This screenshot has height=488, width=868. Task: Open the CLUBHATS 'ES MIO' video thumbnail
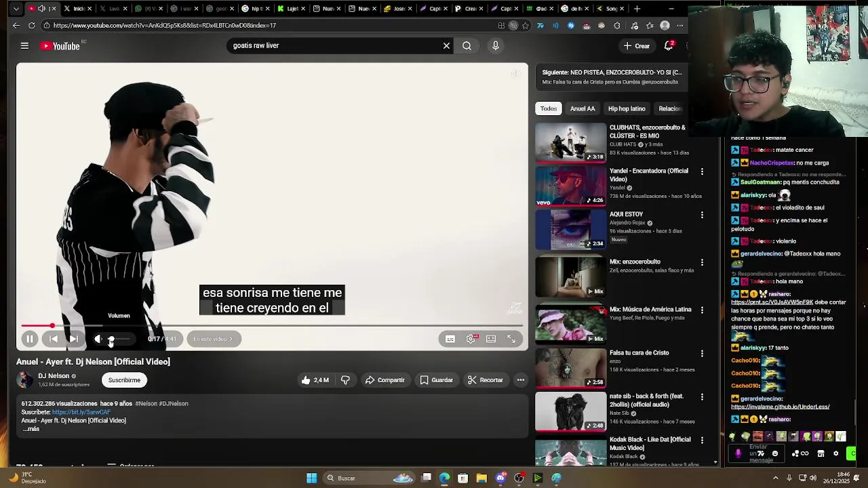[x=571, y=142]
